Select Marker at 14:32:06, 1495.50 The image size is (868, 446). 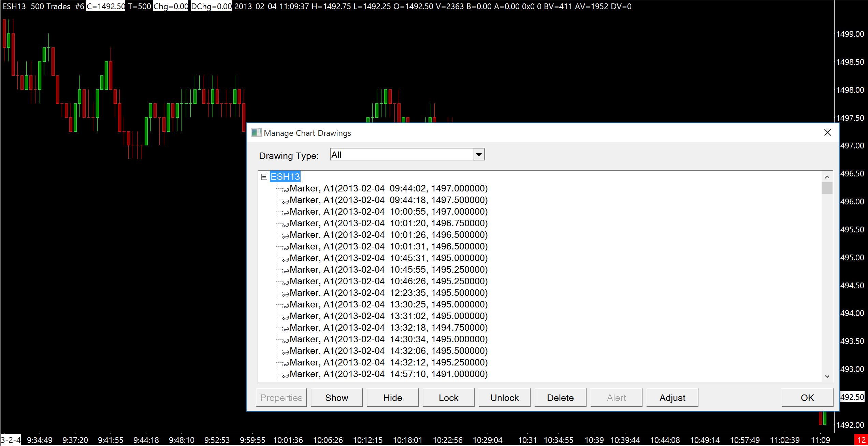pyautogui.click(x=388, y=351)
